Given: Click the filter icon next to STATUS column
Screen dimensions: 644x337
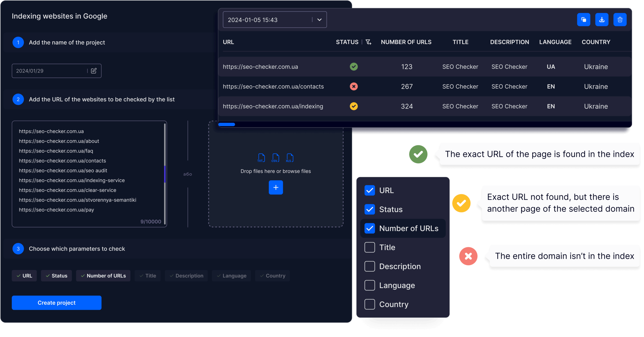Looking at the screenshot, I should pyautogui.click(x=368, y=42).
